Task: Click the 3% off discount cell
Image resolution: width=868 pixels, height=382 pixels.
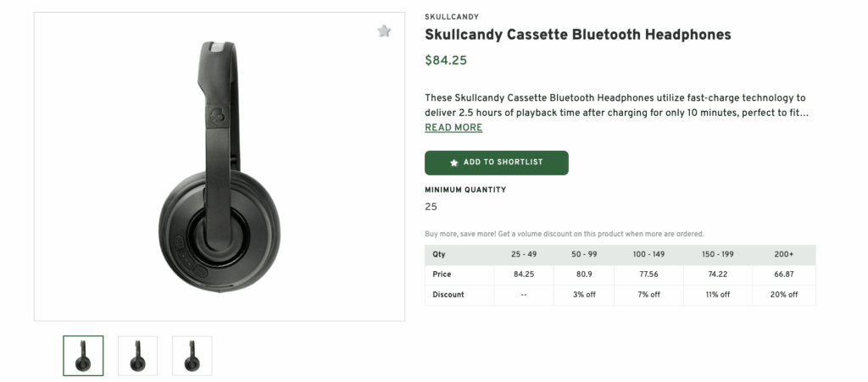Action: click(x=586, y=295)
